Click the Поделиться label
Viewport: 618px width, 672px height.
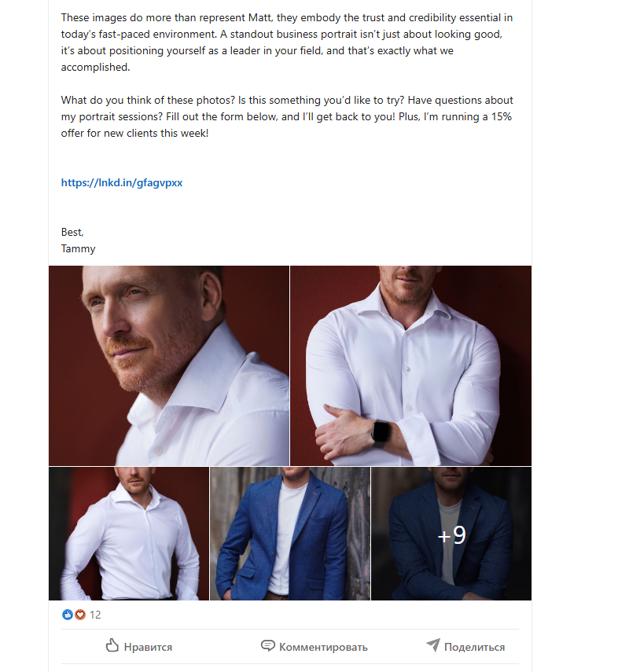pyautogui.click(x=474, y=647)
